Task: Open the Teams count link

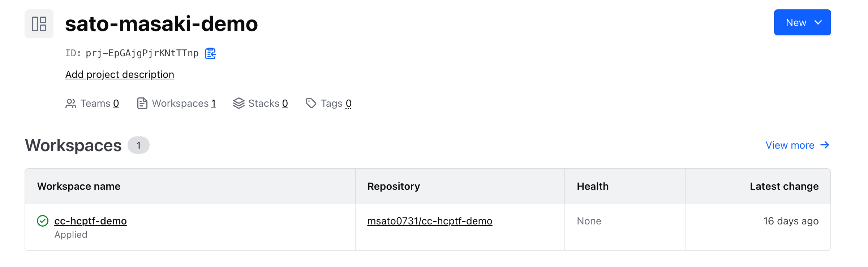Action: point(116,104)
